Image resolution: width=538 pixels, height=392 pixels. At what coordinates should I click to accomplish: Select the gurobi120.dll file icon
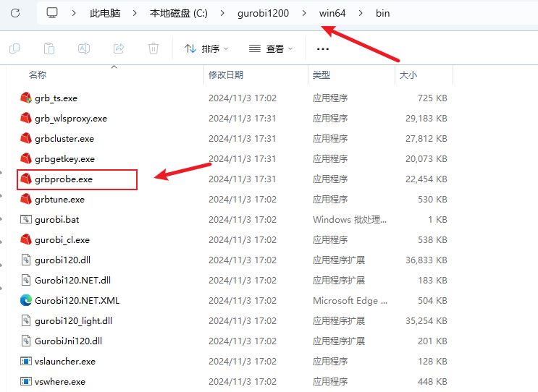point(26,260)
